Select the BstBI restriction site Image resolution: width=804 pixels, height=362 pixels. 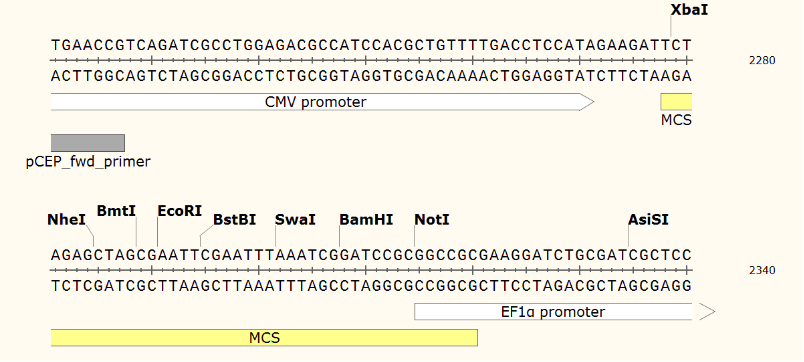click(234, 220)
